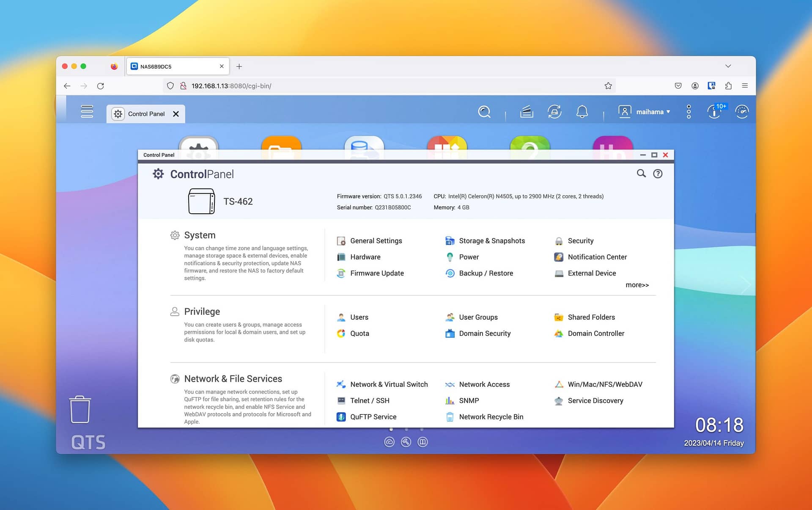Expand the list all tabs chevron

[x=728, y=66]
